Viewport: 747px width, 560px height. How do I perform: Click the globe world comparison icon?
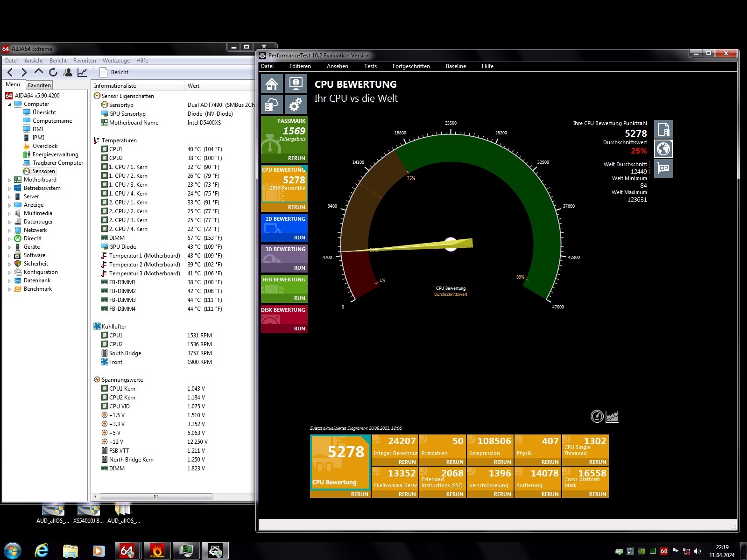point(663,149)
